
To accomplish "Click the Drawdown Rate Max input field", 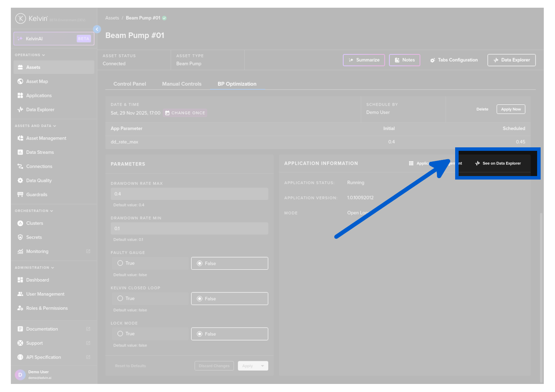I will click(189, 194).
